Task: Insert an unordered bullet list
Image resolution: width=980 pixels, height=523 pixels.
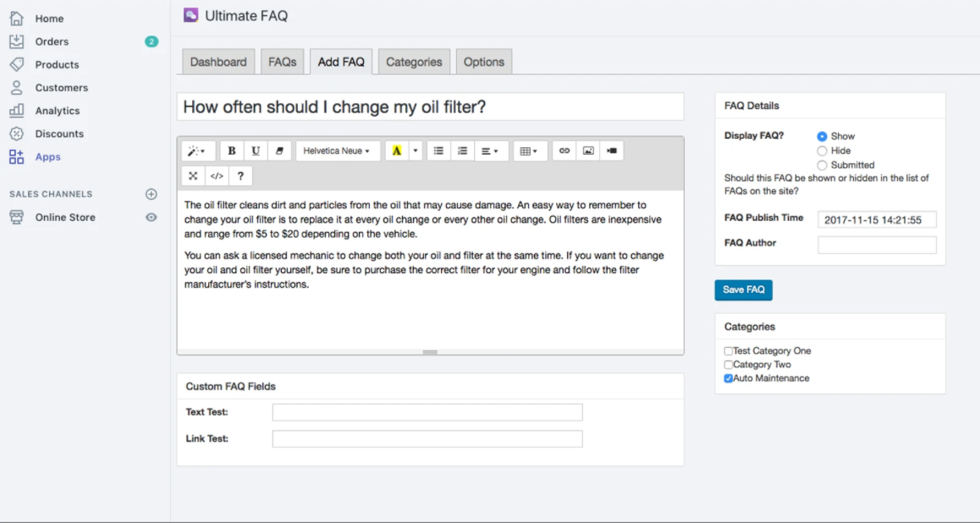Action: 438,151
